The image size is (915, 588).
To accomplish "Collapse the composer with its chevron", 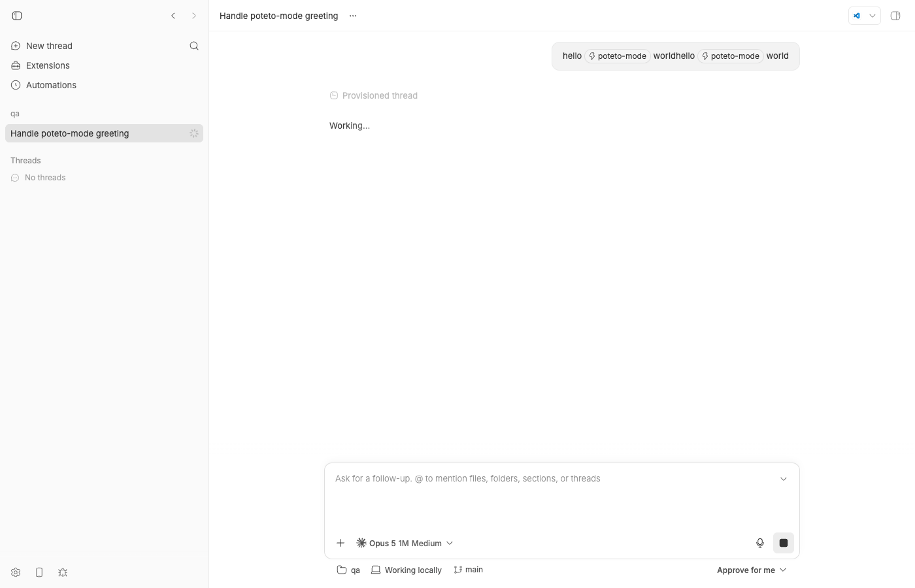I will pos(784,479).
